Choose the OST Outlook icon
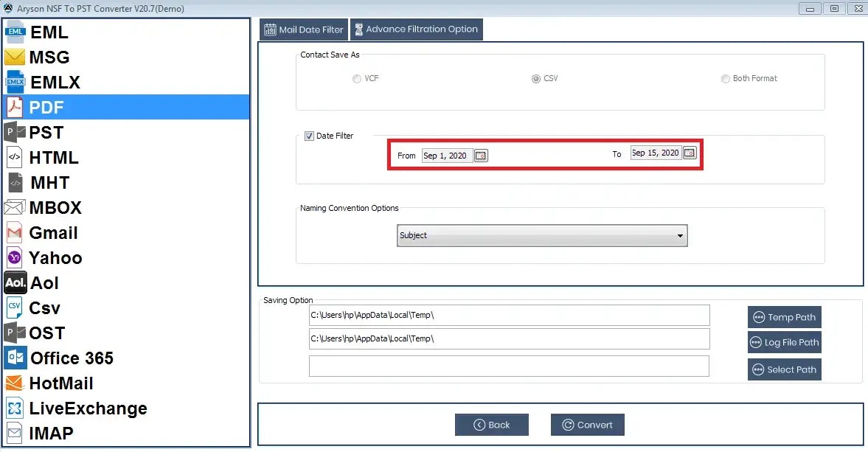Screen dimensions: 868x452 coord(15,333)
